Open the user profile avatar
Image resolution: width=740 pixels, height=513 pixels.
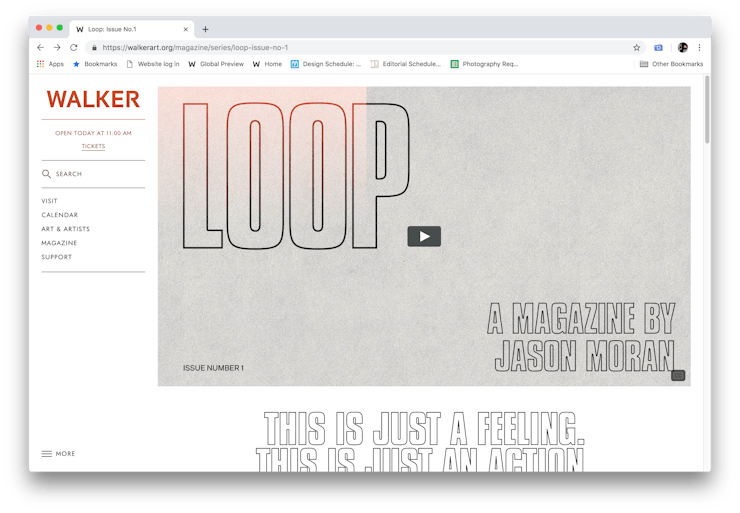pos(683,47)
